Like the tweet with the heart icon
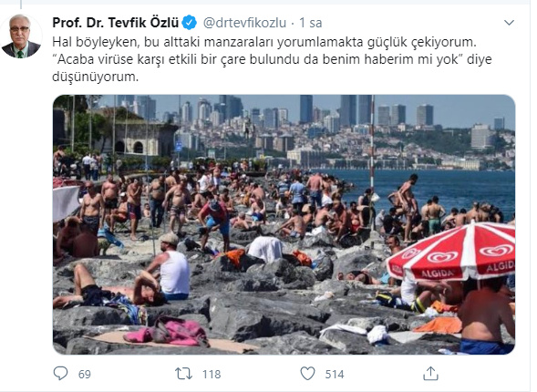Viewport: 537px width, 392px height. (307, 374)
